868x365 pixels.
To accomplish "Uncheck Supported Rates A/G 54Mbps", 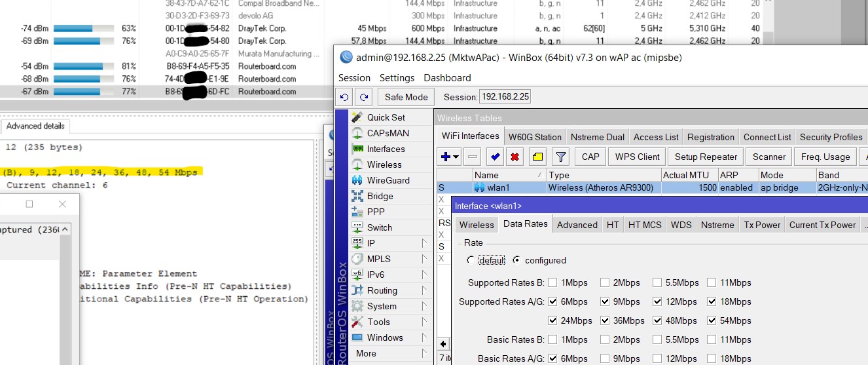I will [712, 321].
